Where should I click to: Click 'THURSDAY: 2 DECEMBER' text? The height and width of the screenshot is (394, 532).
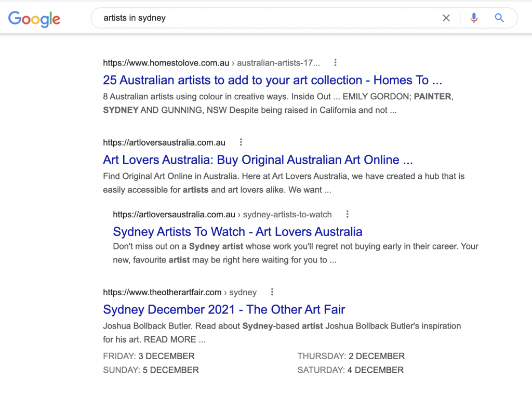click(x=351, y=356)
